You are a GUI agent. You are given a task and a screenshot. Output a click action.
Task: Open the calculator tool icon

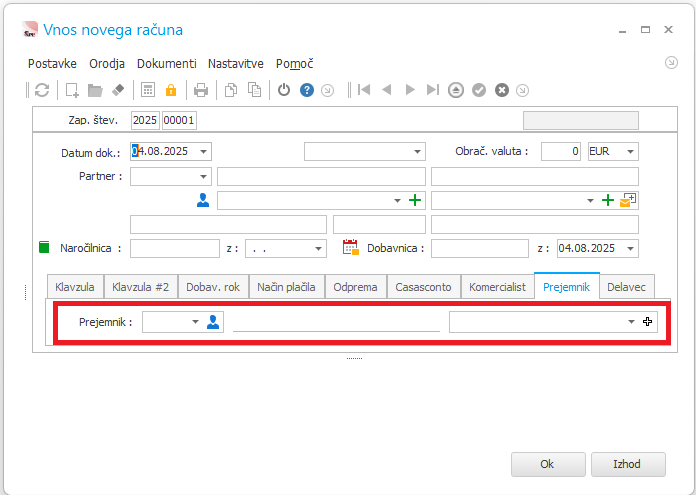tap(148, 90)
